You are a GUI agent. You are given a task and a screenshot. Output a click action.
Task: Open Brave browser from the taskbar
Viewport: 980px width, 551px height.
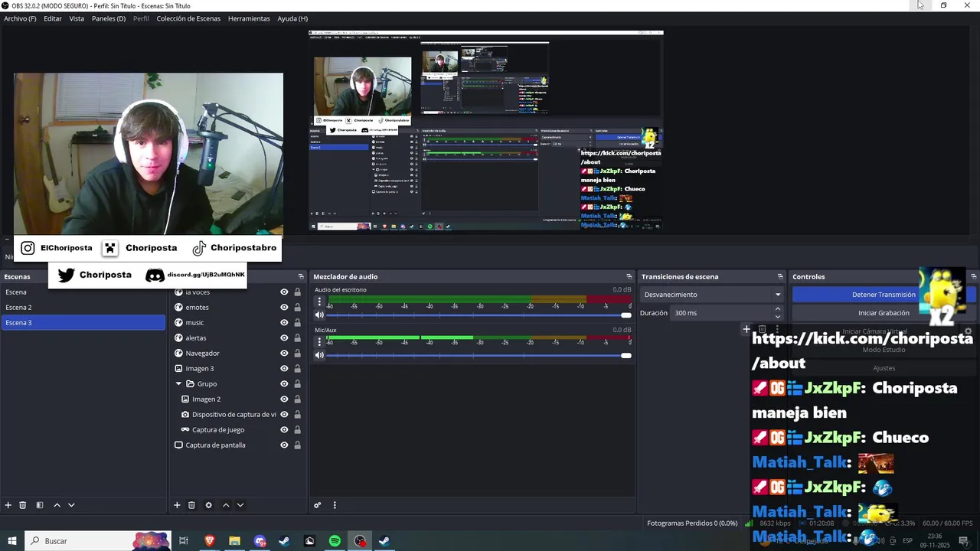tap(210, 541)
